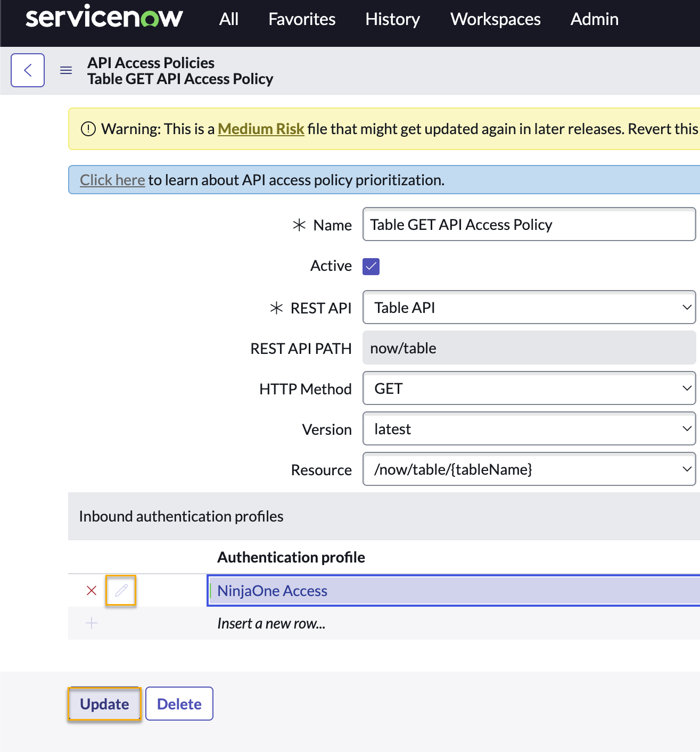Click the warning info circle icon
This screenshot has width=700, height=752.
(88, 129)
